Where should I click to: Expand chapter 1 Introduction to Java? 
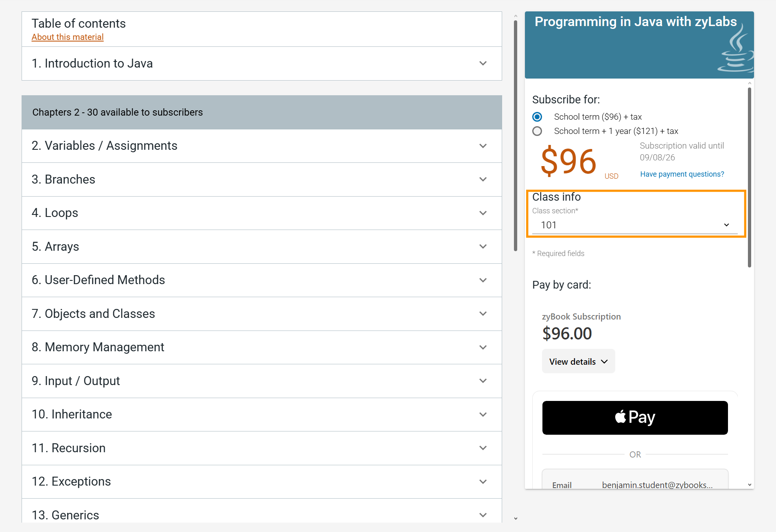pos(262,63)
